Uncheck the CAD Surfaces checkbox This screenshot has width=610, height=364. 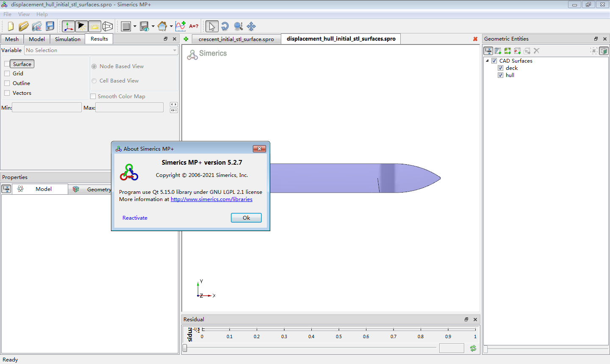click(494, 61)
